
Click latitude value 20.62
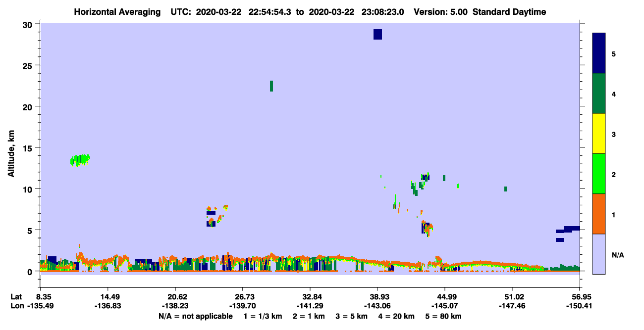pyautogui.click(x=175, y=297)
